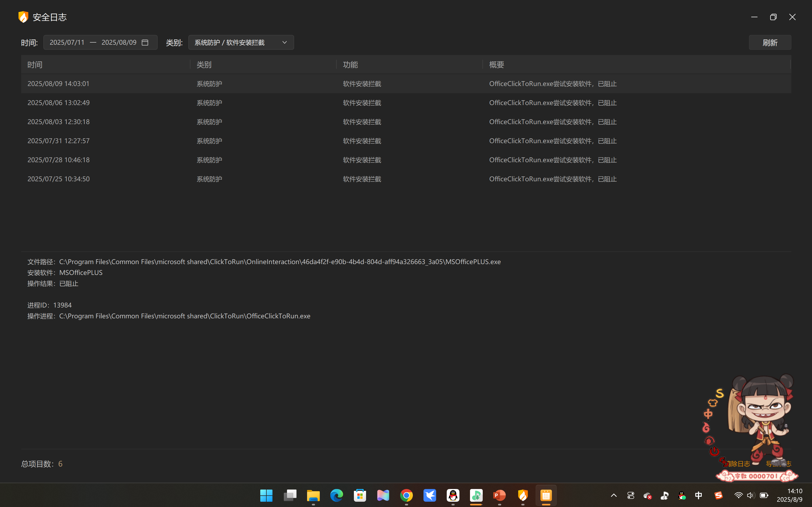
Task: Open QQ penguin app from the taskbar
Action: pos(453,495)
